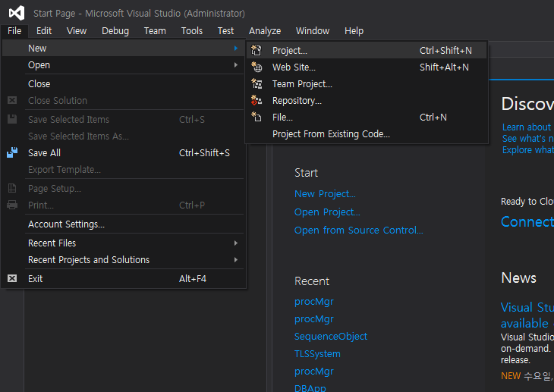Screen dimensions: 554x392
Task: Click Open from Source Control... link
Action: (359, 230)
